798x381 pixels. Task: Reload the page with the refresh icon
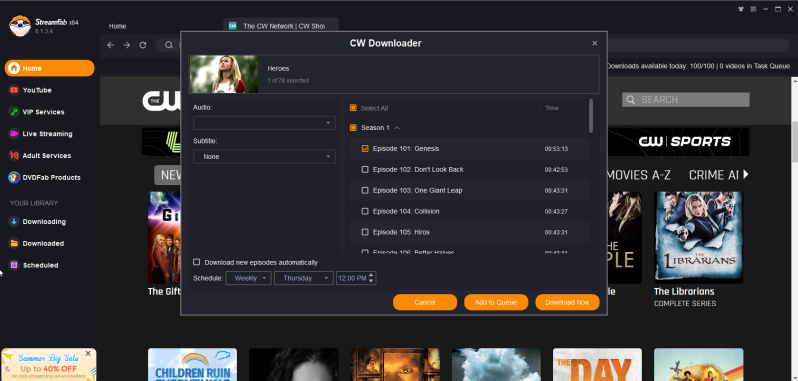click(143, 45)
